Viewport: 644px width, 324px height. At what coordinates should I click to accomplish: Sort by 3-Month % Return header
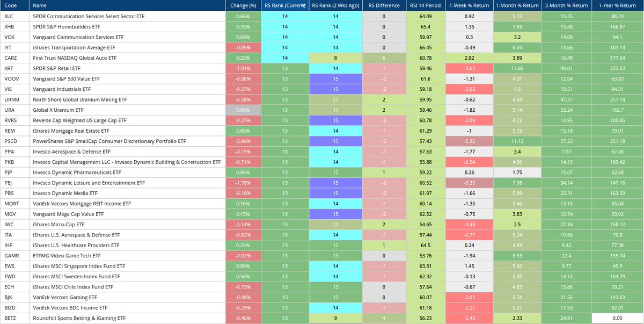(x=566, y=5)
